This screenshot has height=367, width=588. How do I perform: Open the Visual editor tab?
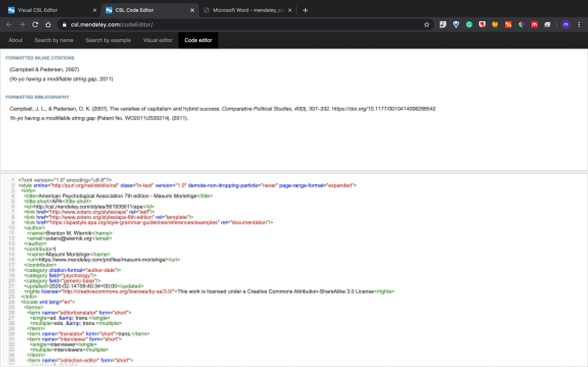tap(157, 40)
